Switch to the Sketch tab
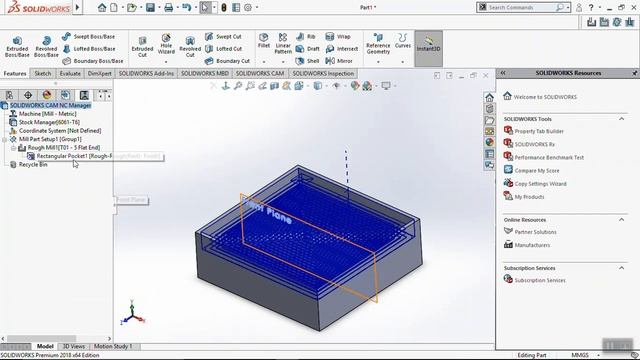This screenshot has height=360, width=640. click(42, 73)
